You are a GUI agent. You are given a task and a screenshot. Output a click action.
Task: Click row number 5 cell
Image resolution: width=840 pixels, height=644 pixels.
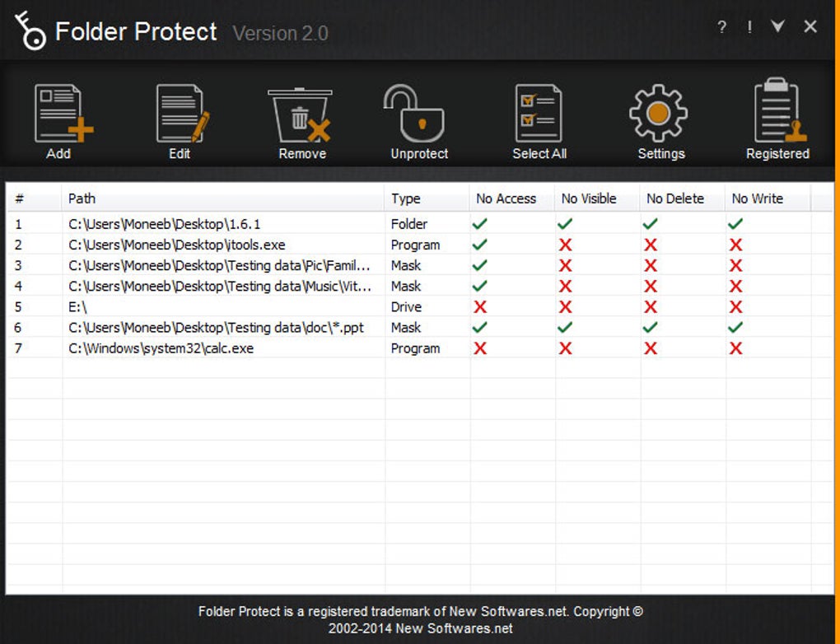tap(18, 307)
